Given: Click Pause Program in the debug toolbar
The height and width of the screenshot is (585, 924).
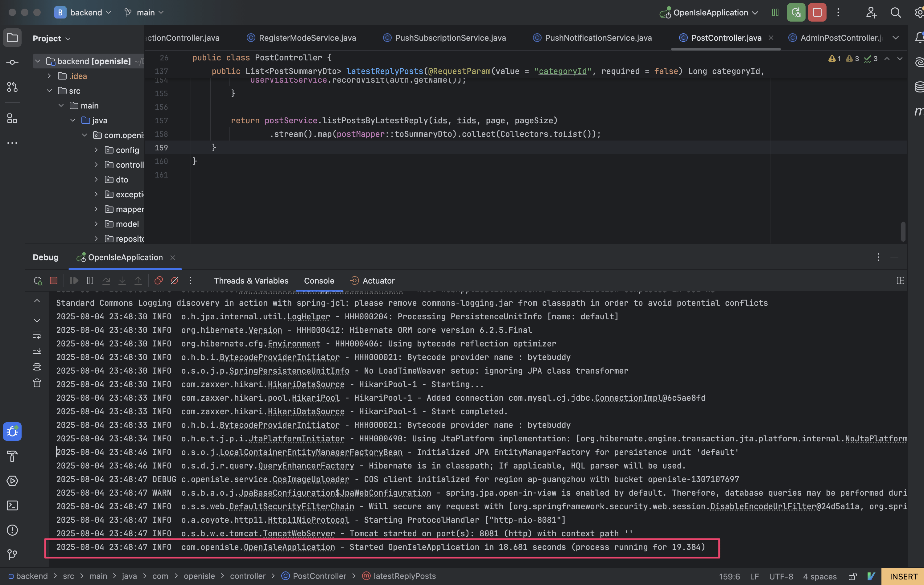Looking at the screenshot, I should tap(90, 280).
